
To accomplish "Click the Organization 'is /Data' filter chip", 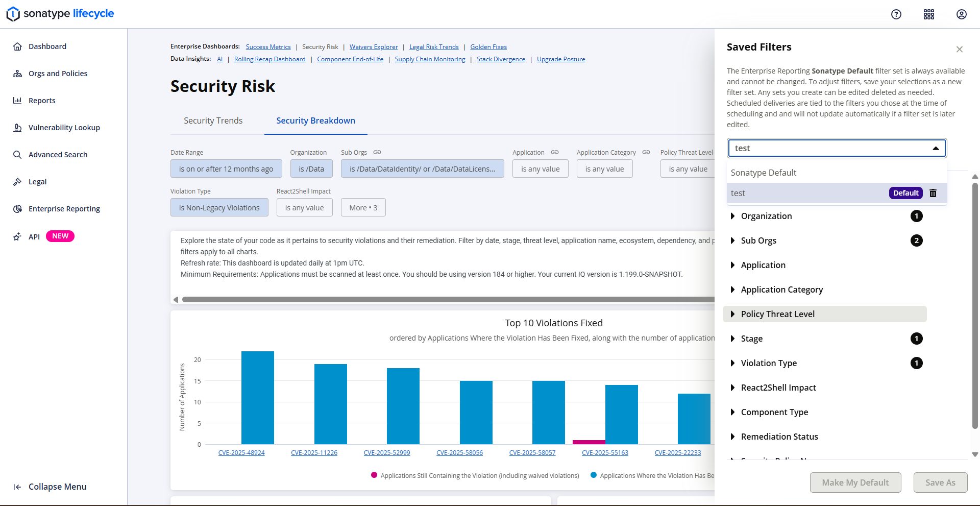I will (x=311, y=169).
